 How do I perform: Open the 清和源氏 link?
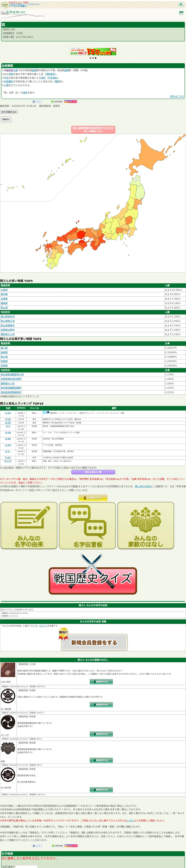point(50,74)
